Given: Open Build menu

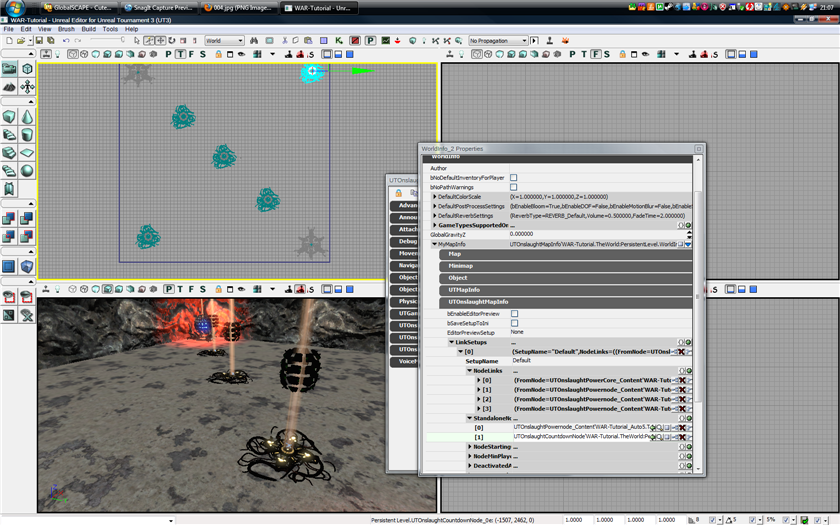Looking at the screenshot, I should pos(88,29).
